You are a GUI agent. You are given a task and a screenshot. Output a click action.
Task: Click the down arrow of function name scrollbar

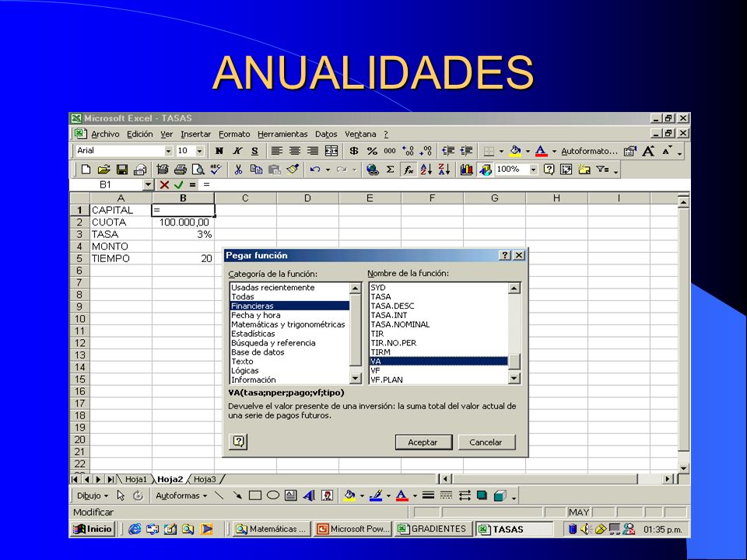pyautogui.click(x=514, y=379)
